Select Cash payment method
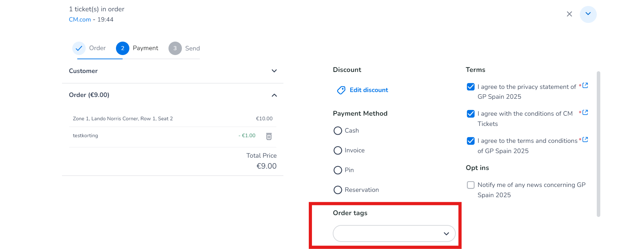The height and width of the screenshot is (249, 644). (x=338, y=131)
